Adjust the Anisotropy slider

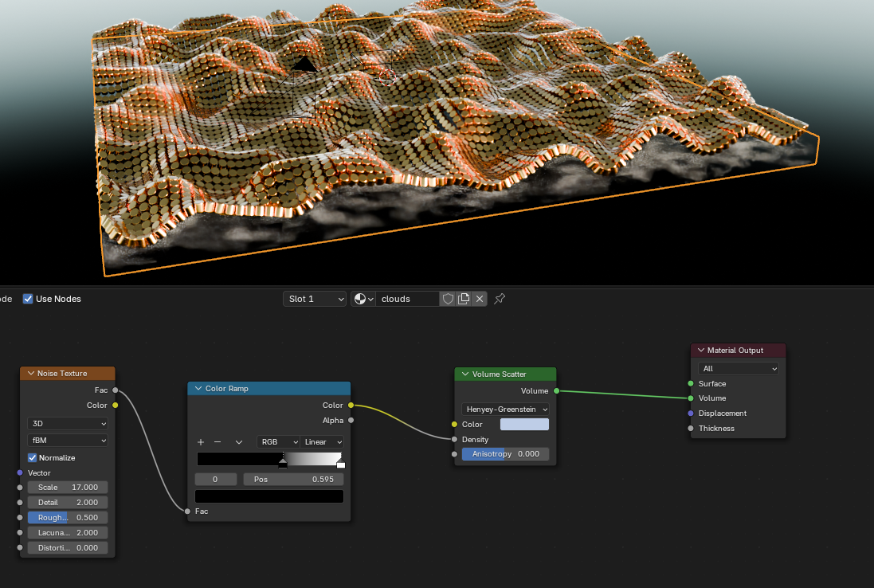(x=505, y=453)
